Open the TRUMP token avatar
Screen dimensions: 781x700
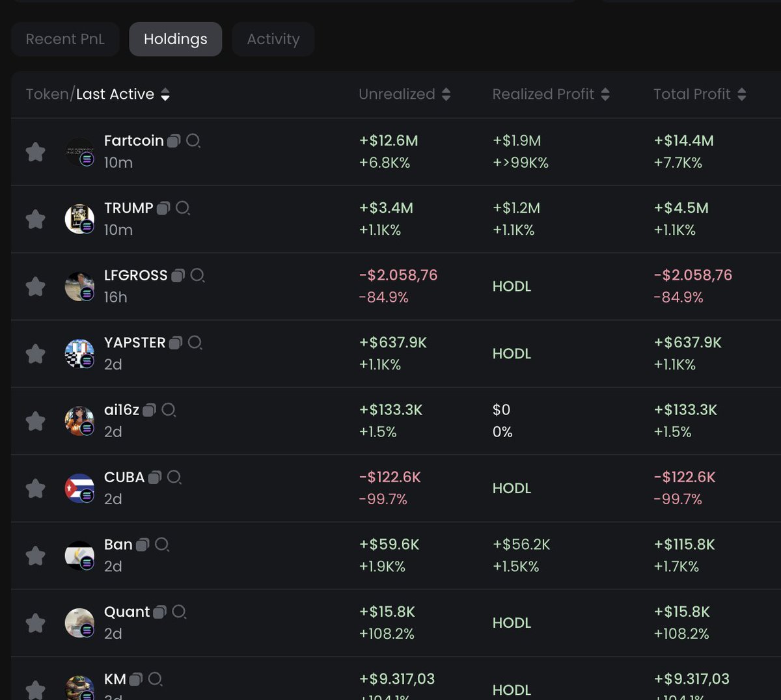[79, 219]
